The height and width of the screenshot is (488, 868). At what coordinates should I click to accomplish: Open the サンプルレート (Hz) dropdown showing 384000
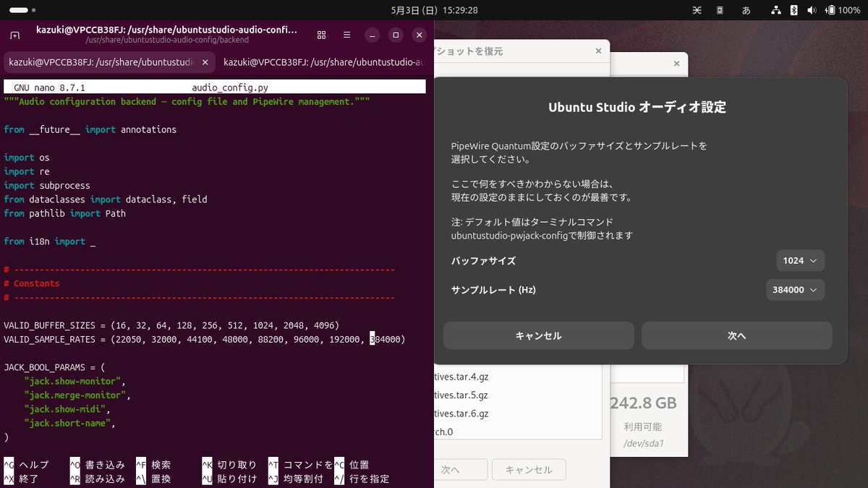(795, 289)
